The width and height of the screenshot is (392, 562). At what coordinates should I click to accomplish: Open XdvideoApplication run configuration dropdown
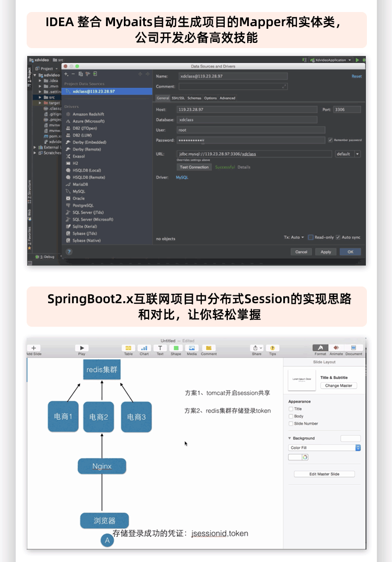tap(330, 60)
